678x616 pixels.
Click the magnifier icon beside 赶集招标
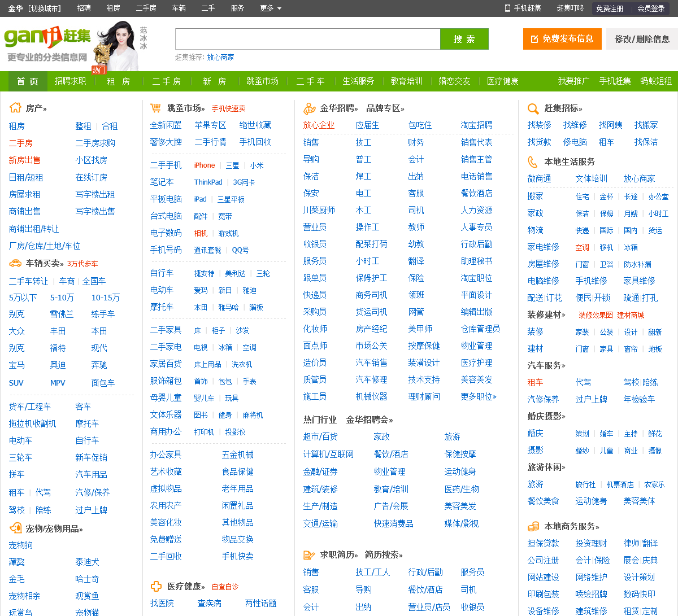(x=533, y=108)
